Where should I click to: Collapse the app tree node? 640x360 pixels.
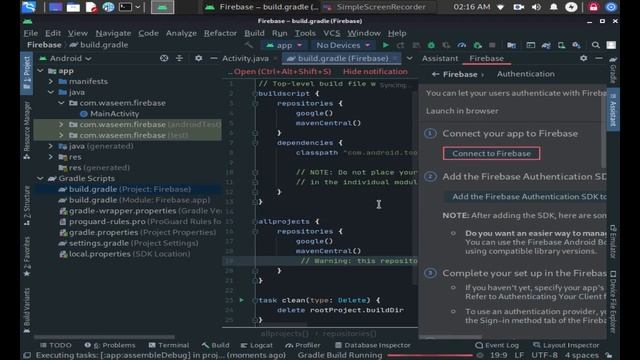[40, 71]
